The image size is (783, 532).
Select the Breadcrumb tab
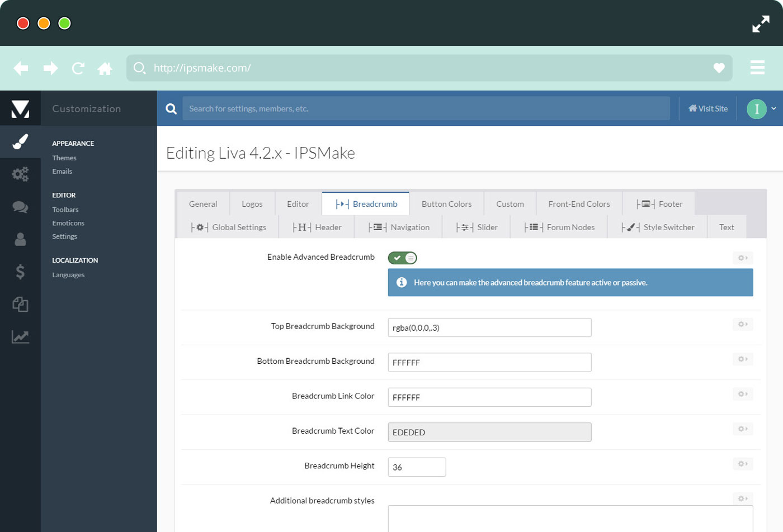[366, 204]
